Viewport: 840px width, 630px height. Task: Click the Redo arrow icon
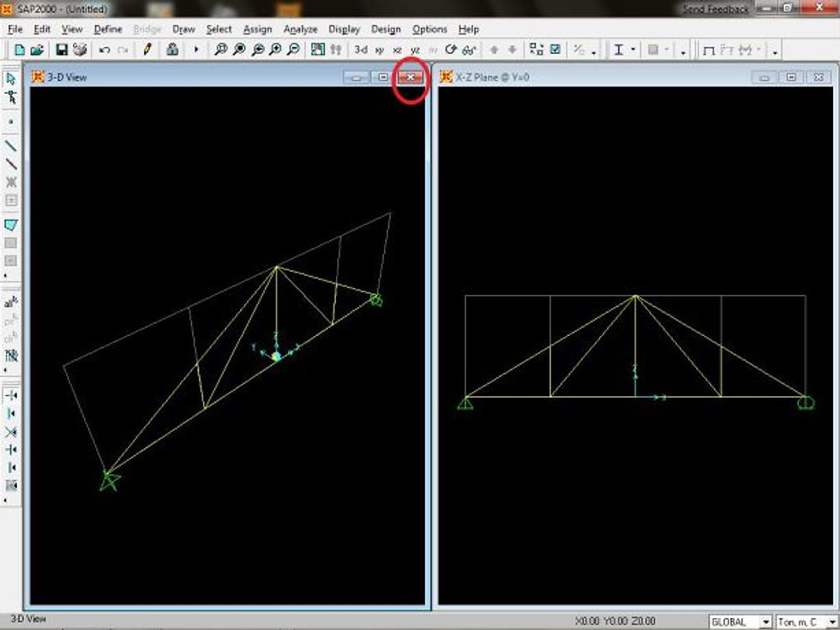(123, 50)
